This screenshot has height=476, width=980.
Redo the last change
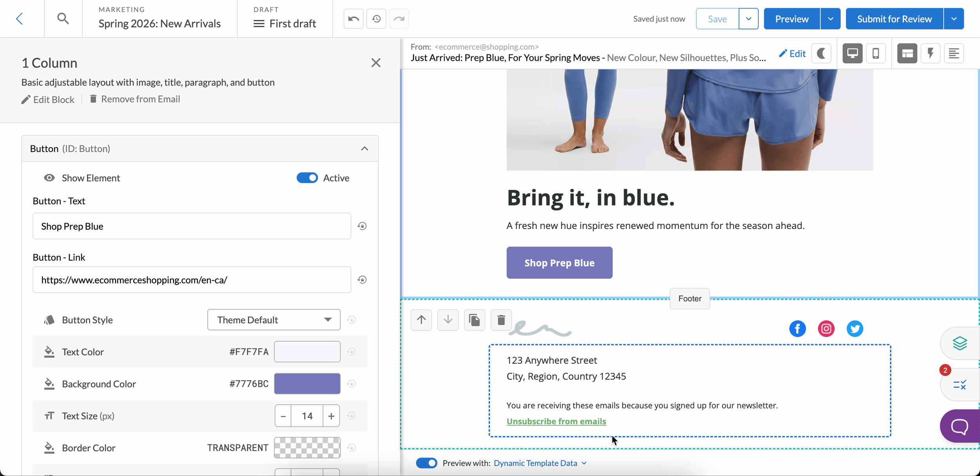(398, 18)
